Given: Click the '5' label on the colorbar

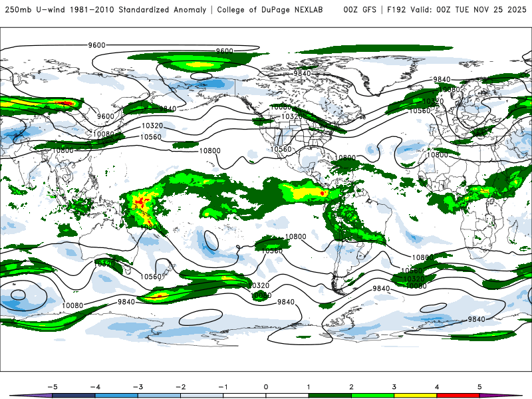Looking at the screenshot, I should [479, 387].
